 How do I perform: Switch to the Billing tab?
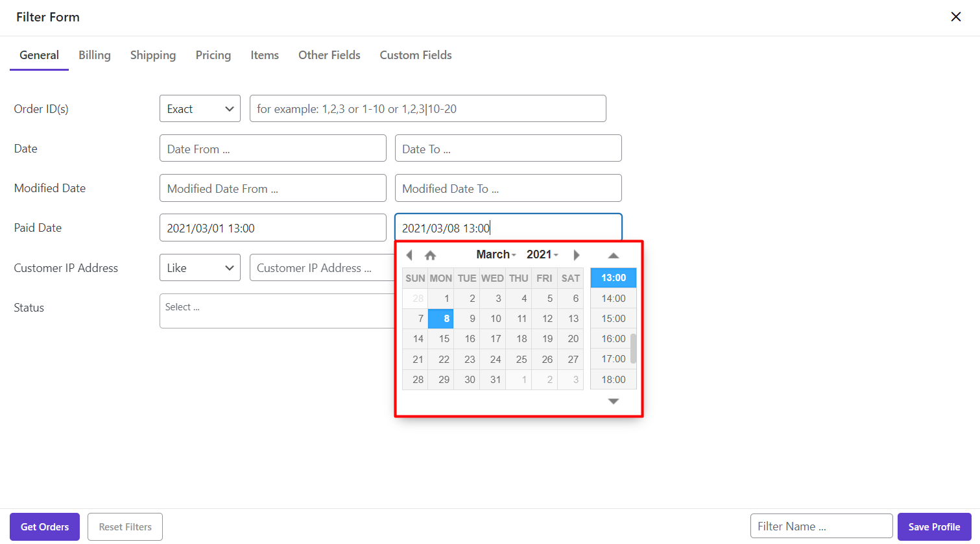[x=95, y=55]
